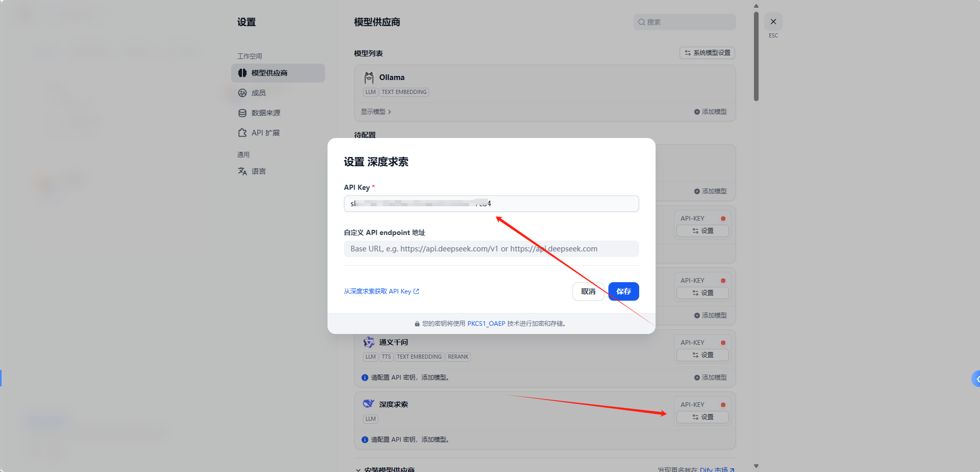Screen dimensions: 980x472
Task: Click the custom API endpoint Base URL field
Action: click(491, 249)
